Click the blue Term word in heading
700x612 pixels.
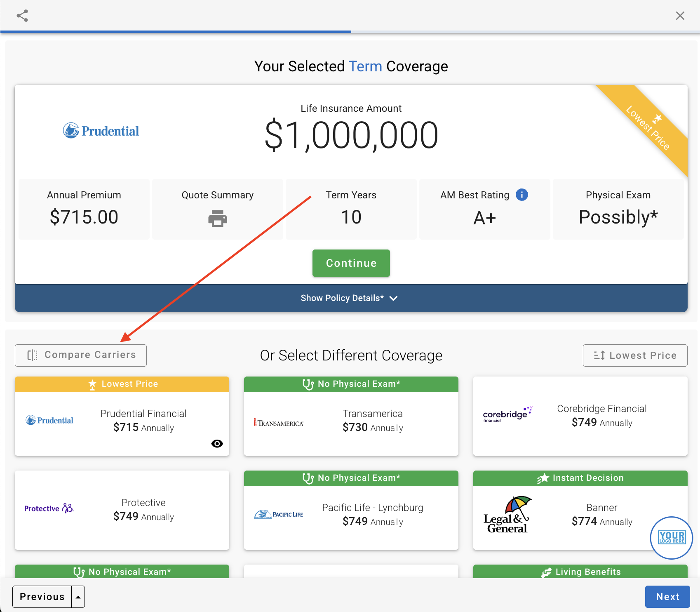365,66
